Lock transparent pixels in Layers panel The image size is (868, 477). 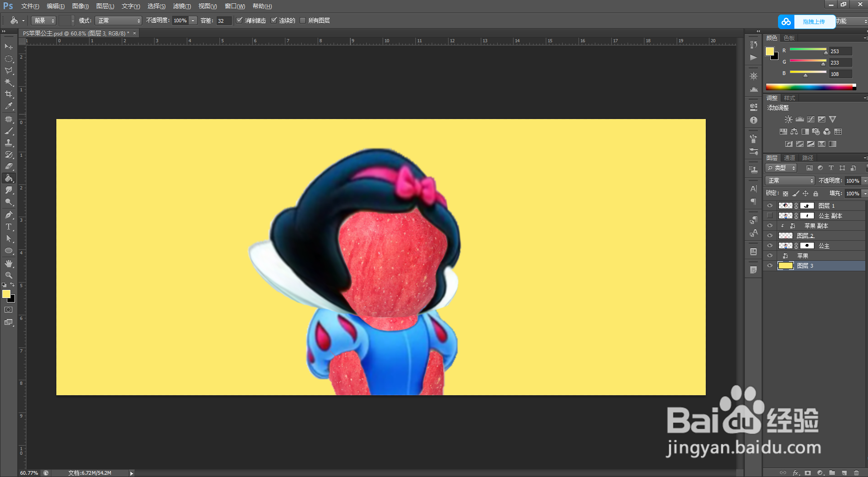tap(785, 194)
